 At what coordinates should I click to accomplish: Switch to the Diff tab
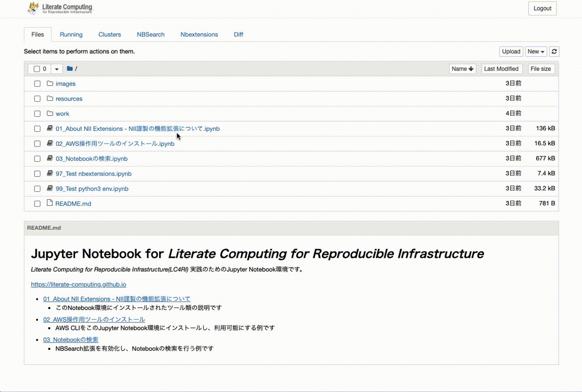pyautogui.click(x=238, y=35)
